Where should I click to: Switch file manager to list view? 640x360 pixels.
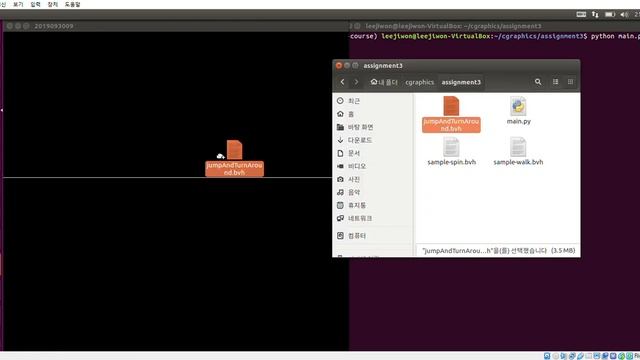[x=556, y=82]
